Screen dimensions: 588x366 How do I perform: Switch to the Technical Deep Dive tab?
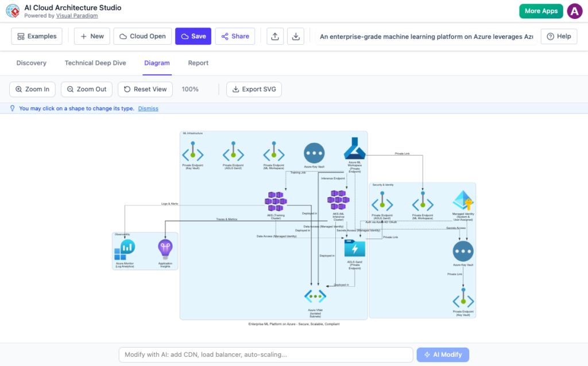(x=95, y=63)
